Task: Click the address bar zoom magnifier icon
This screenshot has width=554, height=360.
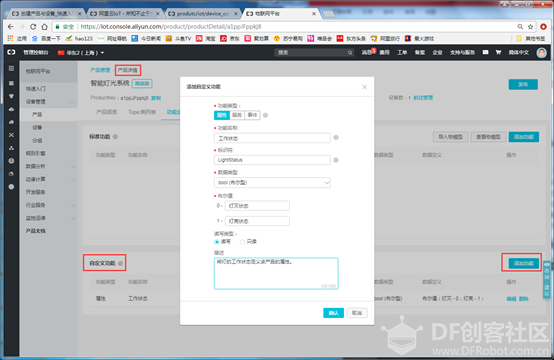Action: 520,26
